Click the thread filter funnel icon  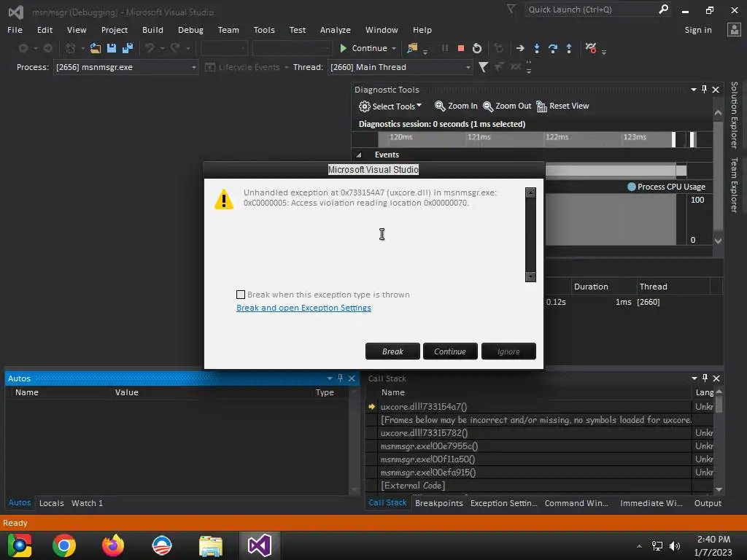[483, 67]
